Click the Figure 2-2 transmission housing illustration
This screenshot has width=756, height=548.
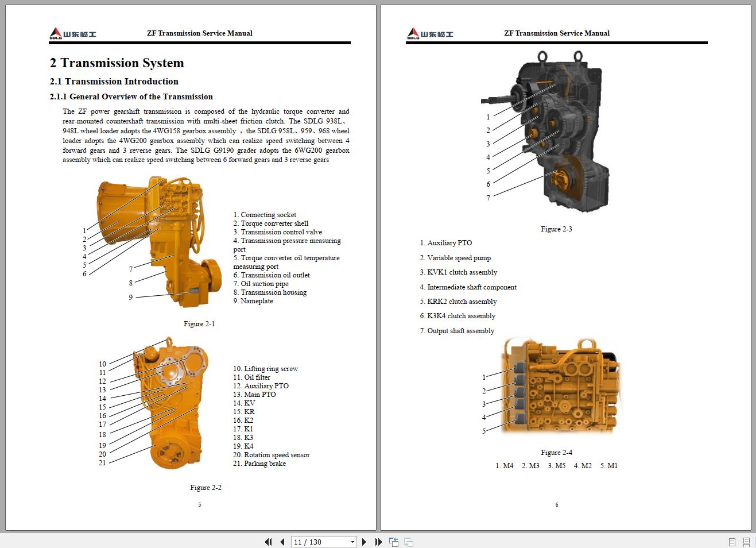[x=169, y=402]
